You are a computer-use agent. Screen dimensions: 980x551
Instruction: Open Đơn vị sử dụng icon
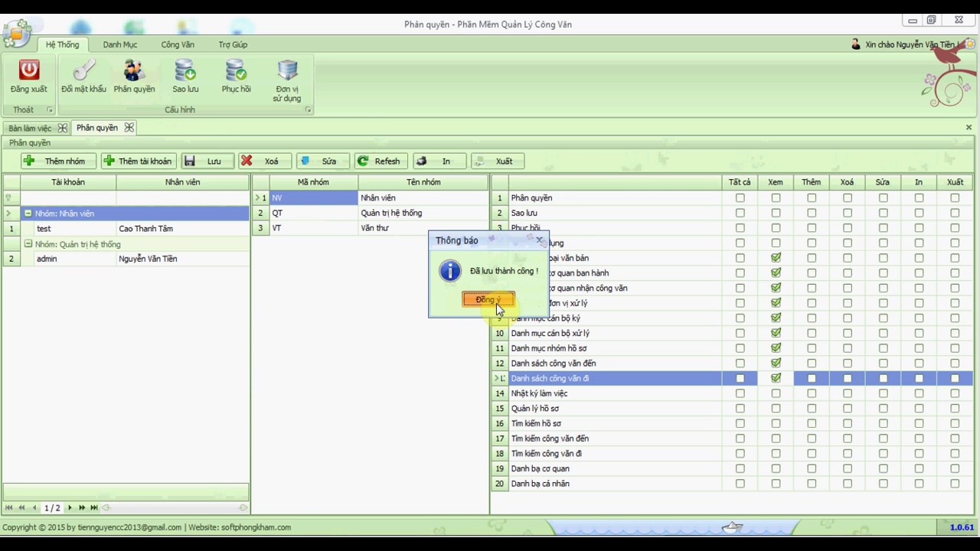[287, 70]
